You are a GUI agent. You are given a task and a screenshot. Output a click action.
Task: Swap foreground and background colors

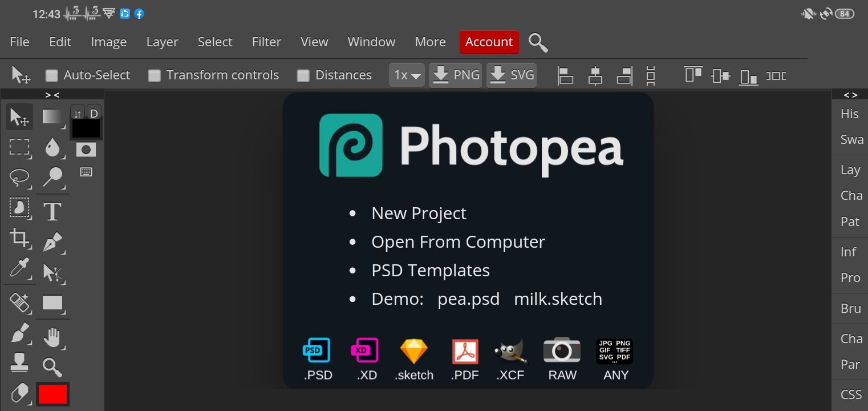click(x=78, y=113)
